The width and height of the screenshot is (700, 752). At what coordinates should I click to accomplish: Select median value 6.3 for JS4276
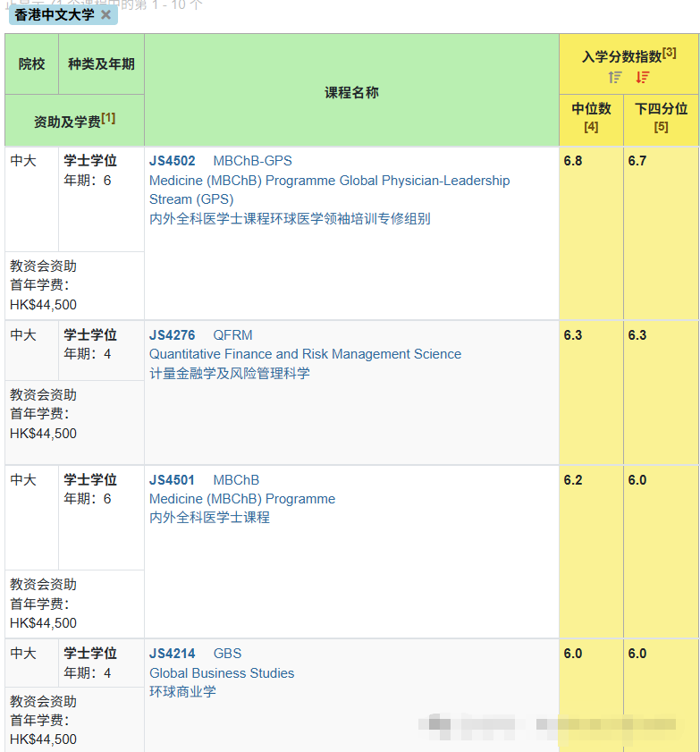click(x=573, y=334)
